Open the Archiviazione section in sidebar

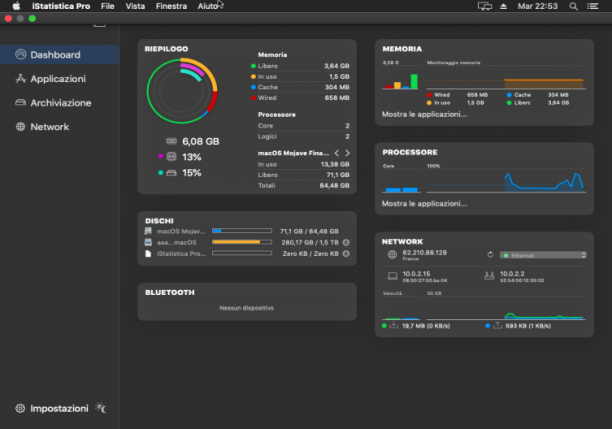point(59,103)
